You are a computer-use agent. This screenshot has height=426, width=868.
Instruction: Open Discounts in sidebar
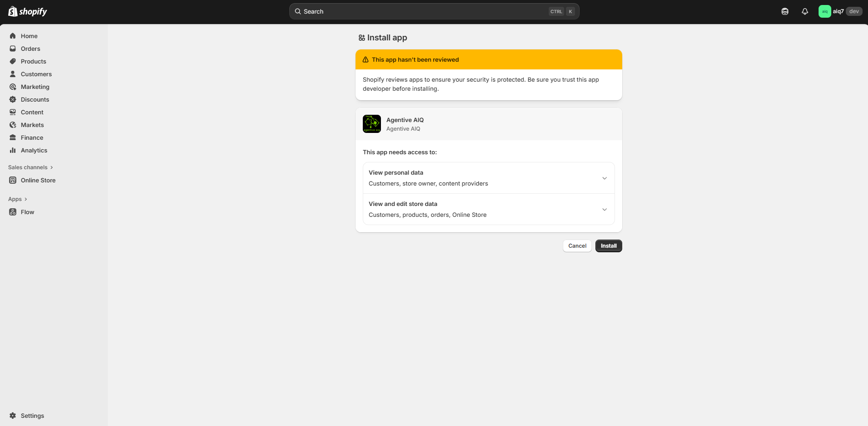click(x=35, y=99)
